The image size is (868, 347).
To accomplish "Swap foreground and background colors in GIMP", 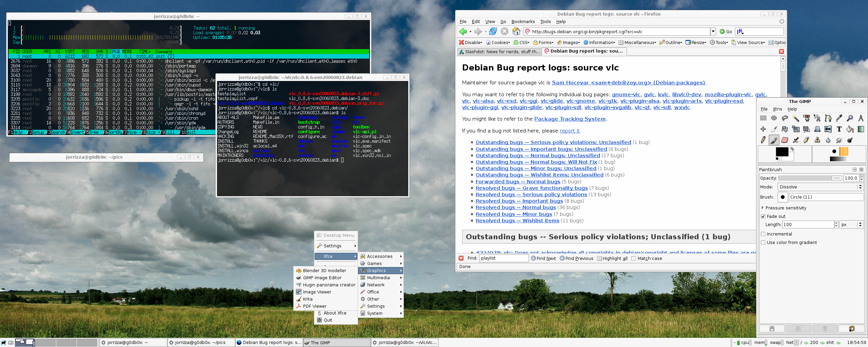I will (x=792, y=149).
